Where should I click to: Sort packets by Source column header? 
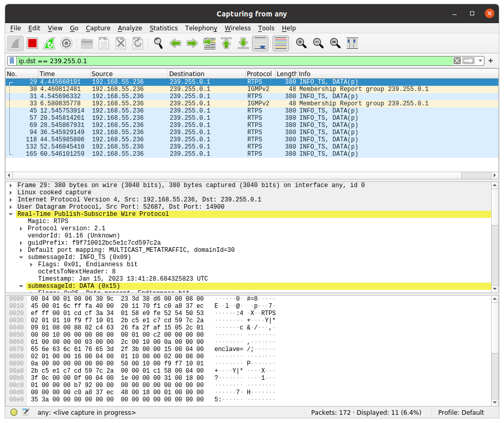coord(129,74)
